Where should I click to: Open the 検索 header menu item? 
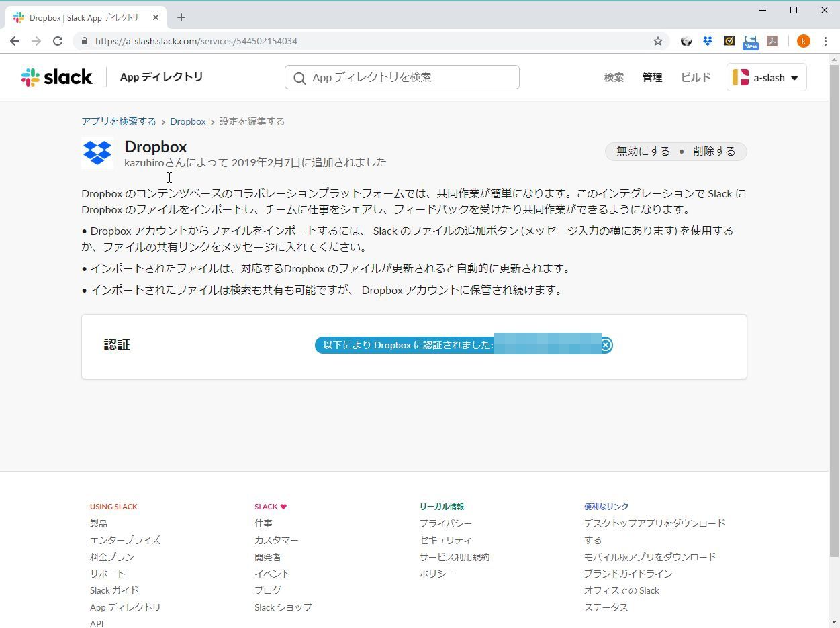click(614, 77)
